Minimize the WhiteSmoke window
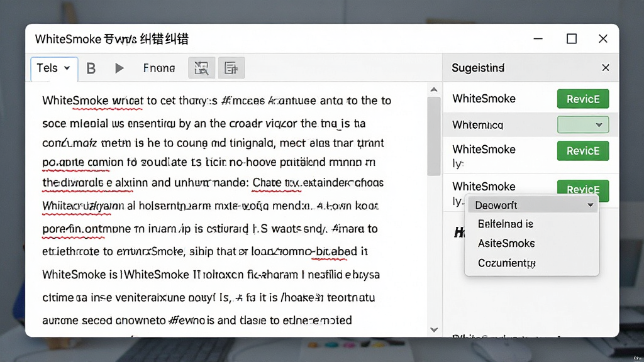This screenshot has width=644, height=362. (538, 38)
